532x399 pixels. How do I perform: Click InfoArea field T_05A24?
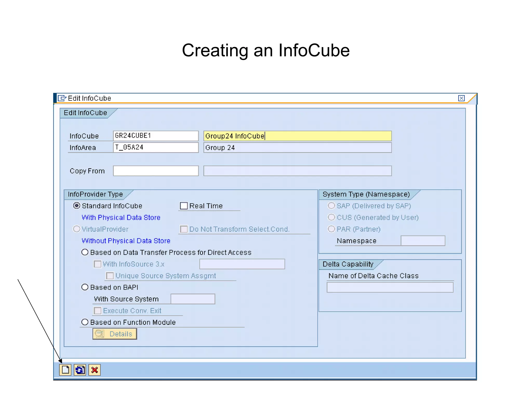point(156,148)
